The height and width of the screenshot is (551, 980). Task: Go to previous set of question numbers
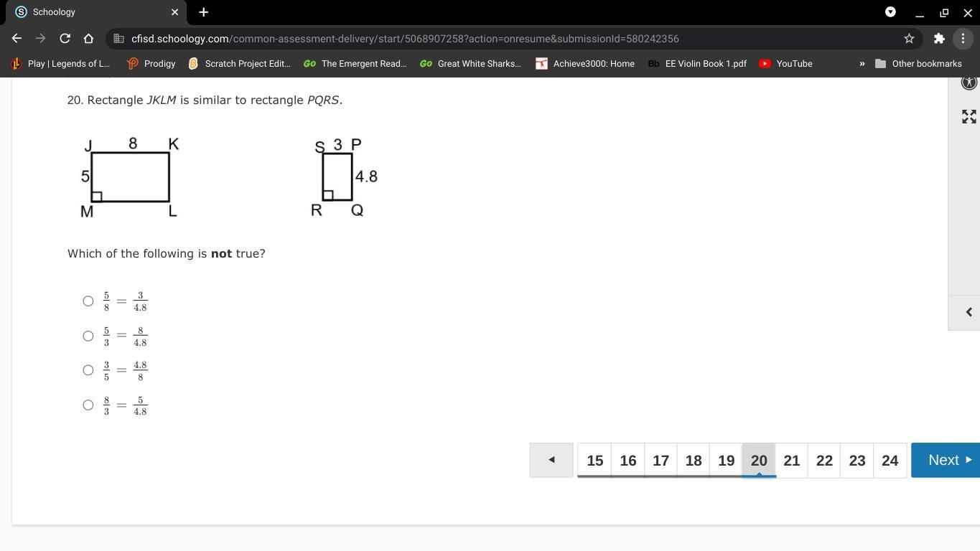click(551, 460)
